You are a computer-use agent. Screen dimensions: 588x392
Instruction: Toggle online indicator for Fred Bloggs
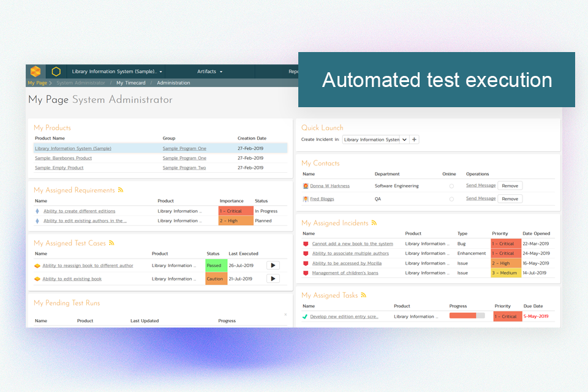point(451,199)
